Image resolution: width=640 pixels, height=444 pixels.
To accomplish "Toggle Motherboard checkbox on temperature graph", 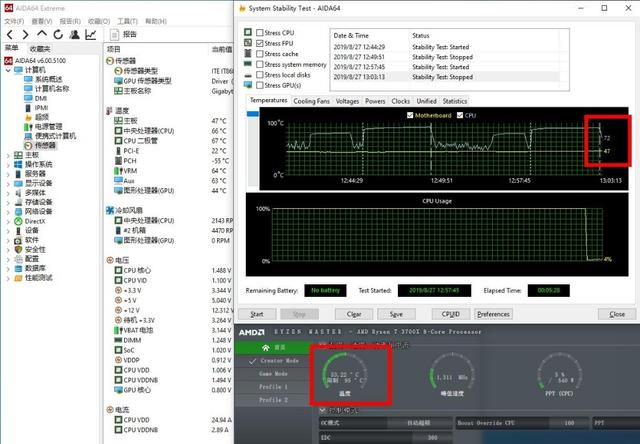I will coord(410,115).
